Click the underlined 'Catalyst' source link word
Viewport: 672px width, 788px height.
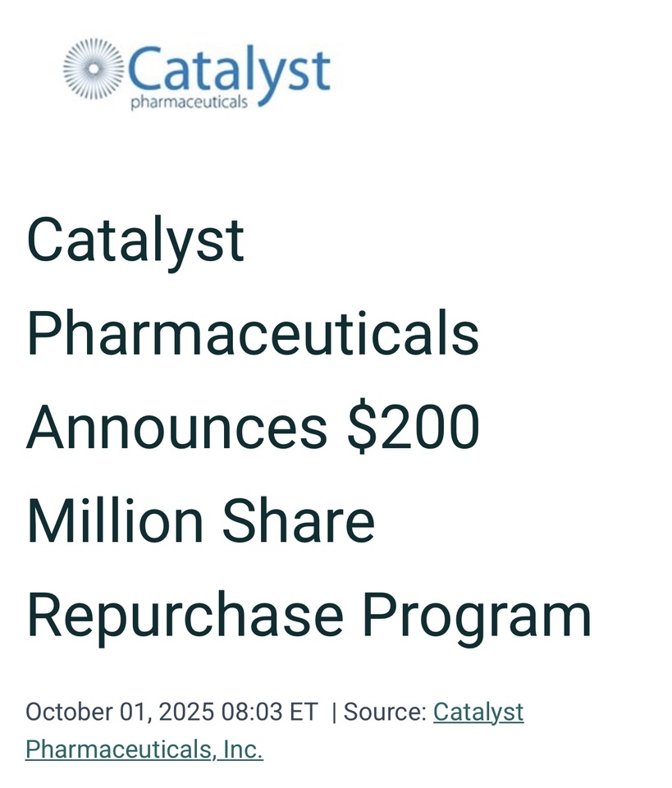click(x=478, y=712)
